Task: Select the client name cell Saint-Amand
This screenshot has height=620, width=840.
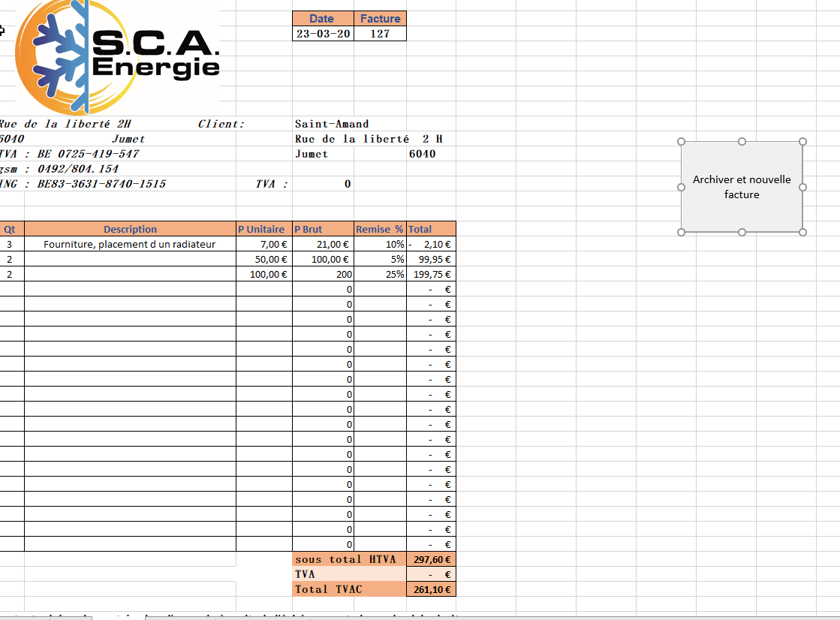Action: click(332, 124)
